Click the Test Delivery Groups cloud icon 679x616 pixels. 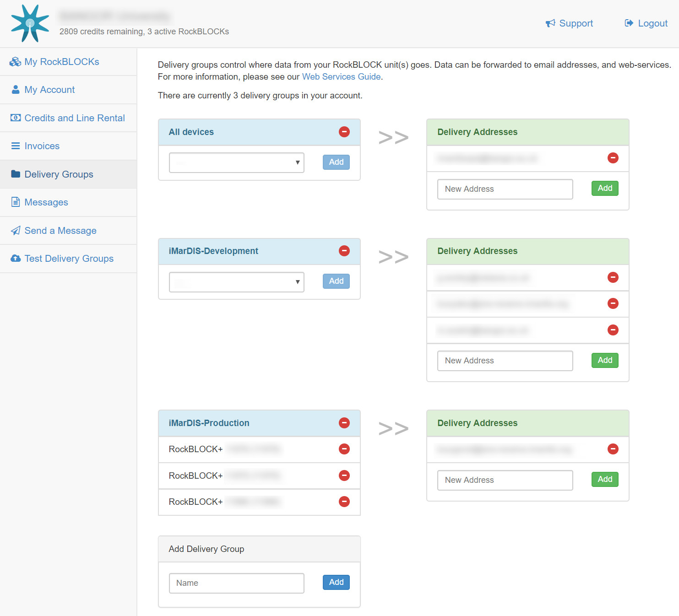pos(16,259)
